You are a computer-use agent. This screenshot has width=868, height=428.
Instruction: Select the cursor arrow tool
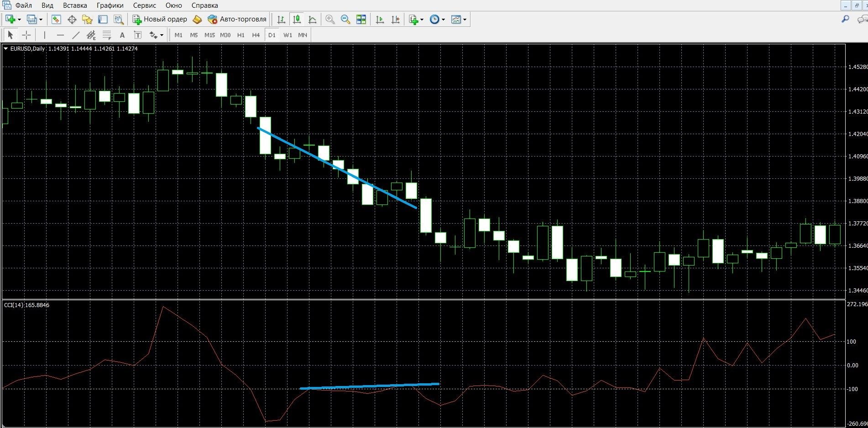coord(10,35)
